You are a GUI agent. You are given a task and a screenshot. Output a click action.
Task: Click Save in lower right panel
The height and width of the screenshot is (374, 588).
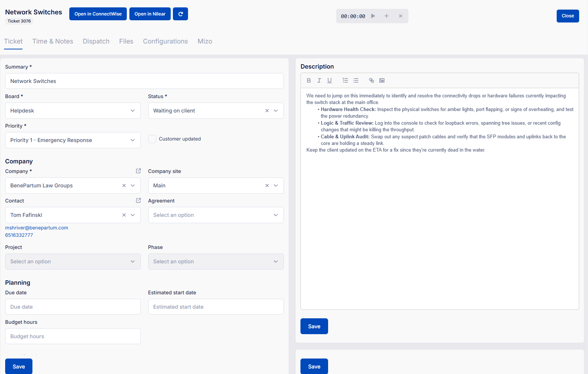[x=314, y=366]
